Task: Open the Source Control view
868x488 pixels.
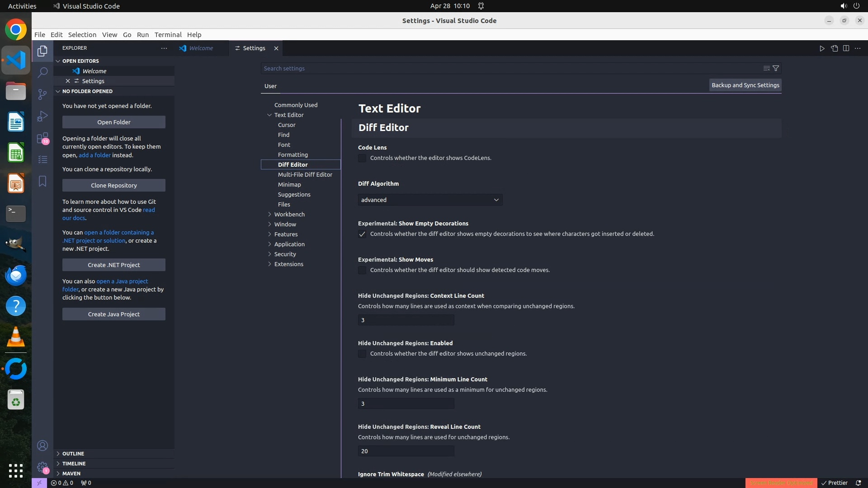Action: click(x=42, y=94)
